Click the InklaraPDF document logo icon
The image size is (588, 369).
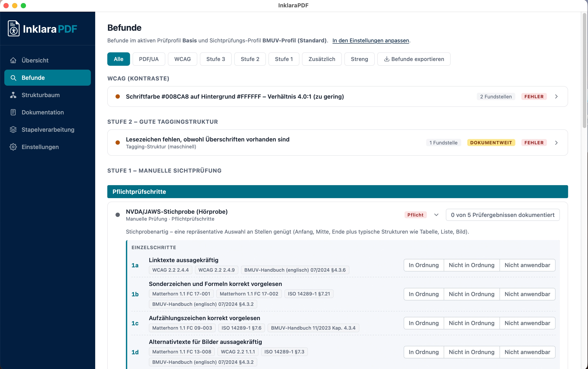14,29
